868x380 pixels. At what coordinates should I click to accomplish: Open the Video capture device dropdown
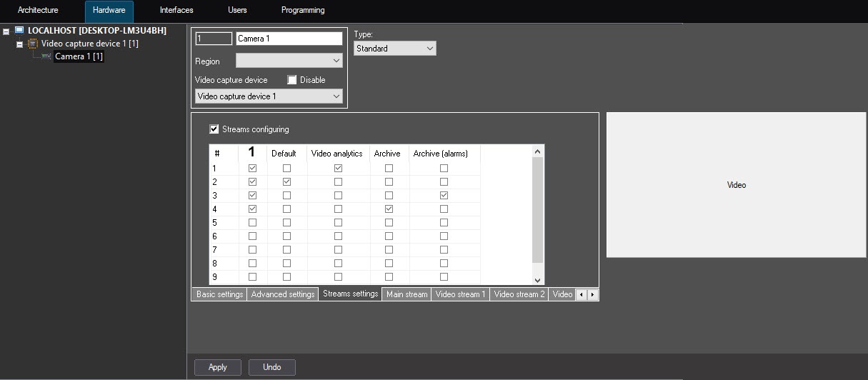269,96
